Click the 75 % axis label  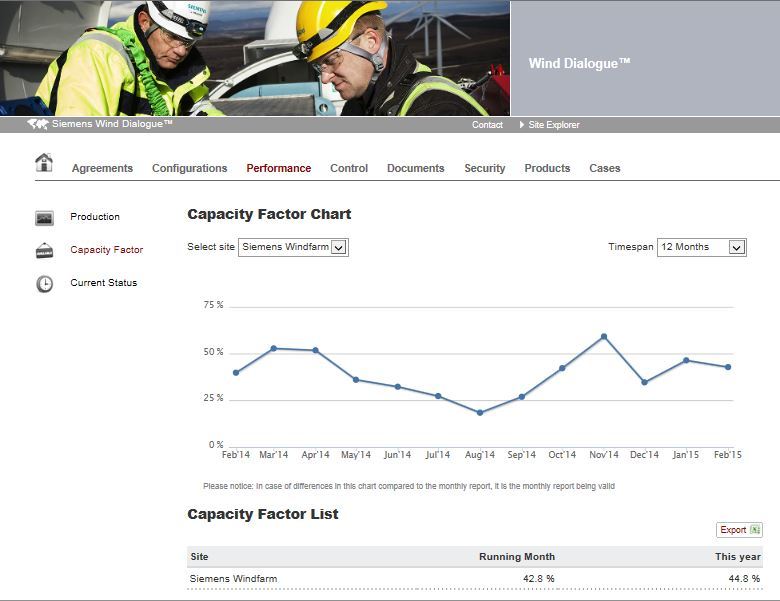(x=213, y=305)
